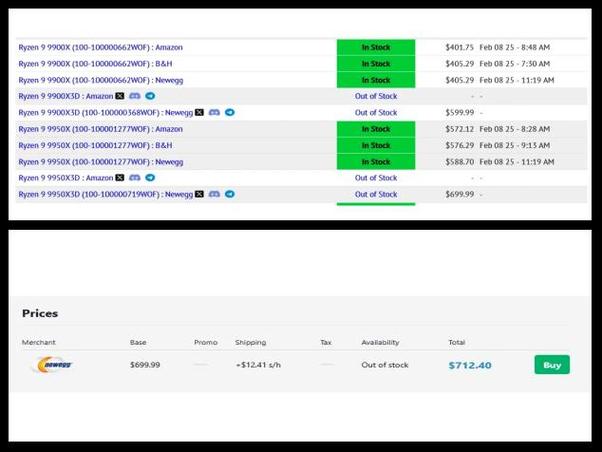
Task: Click the $699.99 price in 9950X3D Newegg row
Action: 460,194
